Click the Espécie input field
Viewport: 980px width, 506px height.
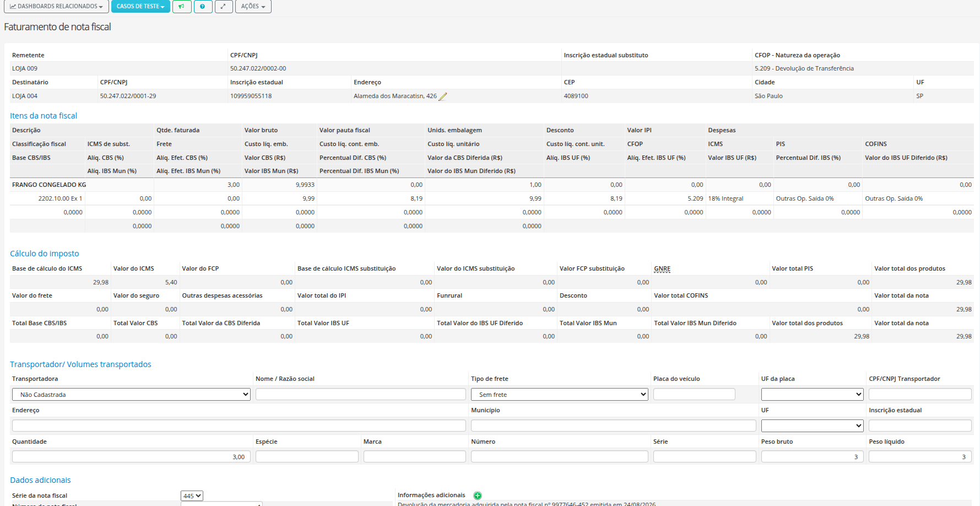coord(307,457)
